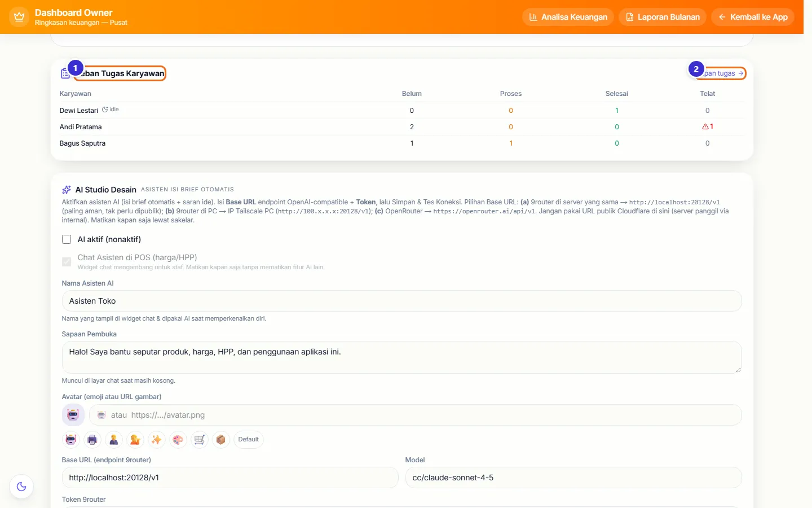Click the Selesai column header
This screenshot has height=508, width=812.
617,94
